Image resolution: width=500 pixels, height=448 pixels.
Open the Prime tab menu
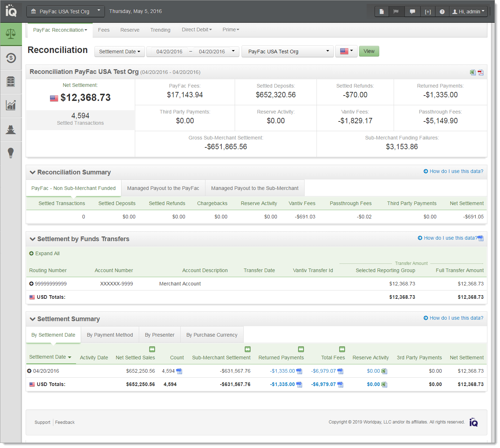tap(231, 30)
